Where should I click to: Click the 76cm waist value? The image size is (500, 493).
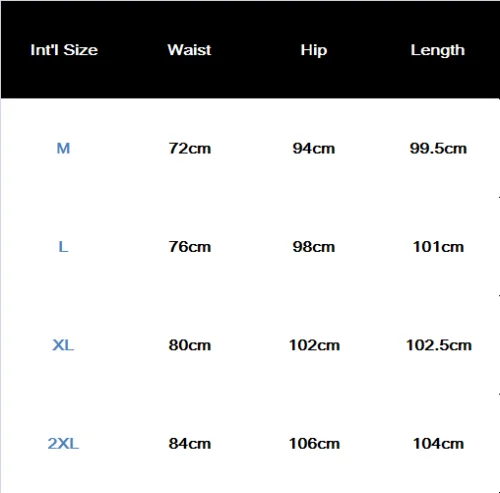pyautogui.click(x=190, y=247)
